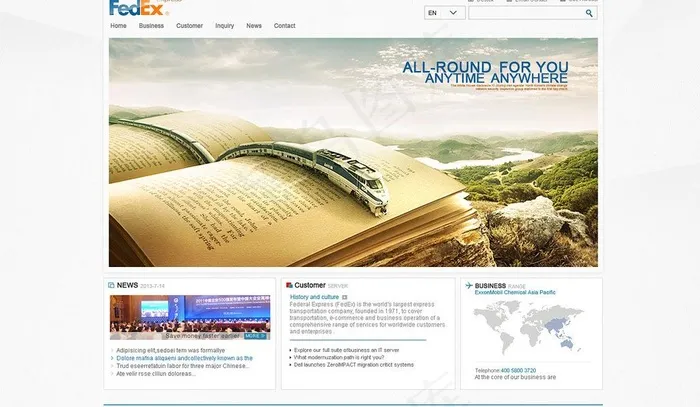This screenshot has width=700, height=407.
Task: Open the Contact page from menu
Action: pyautogui.click(x=284, y=26)
